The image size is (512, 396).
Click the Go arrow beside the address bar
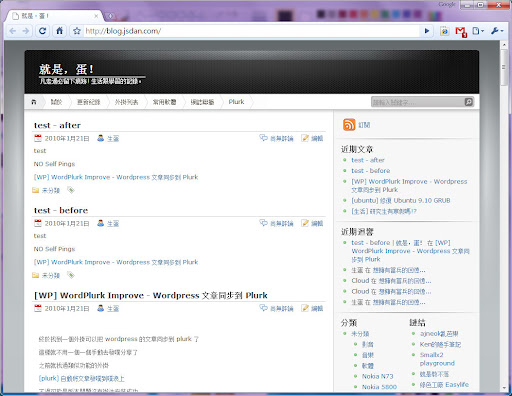[x=427, y=31]
